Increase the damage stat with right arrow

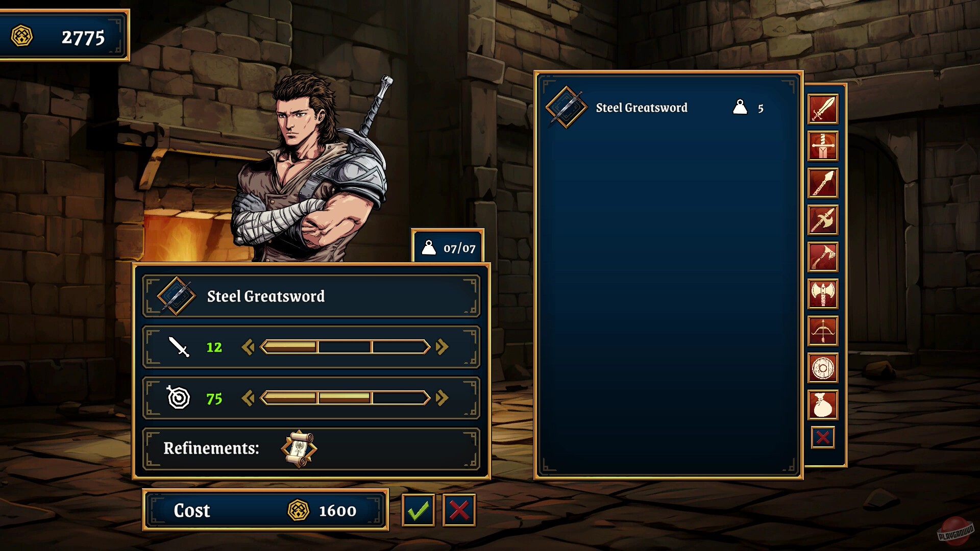pos(442,347)
